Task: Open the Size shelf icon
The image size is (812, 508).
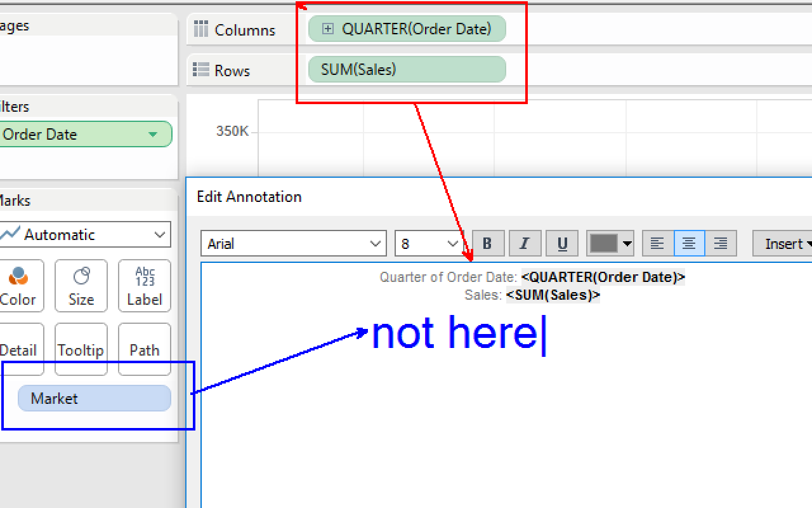Action: click(81, 286)
